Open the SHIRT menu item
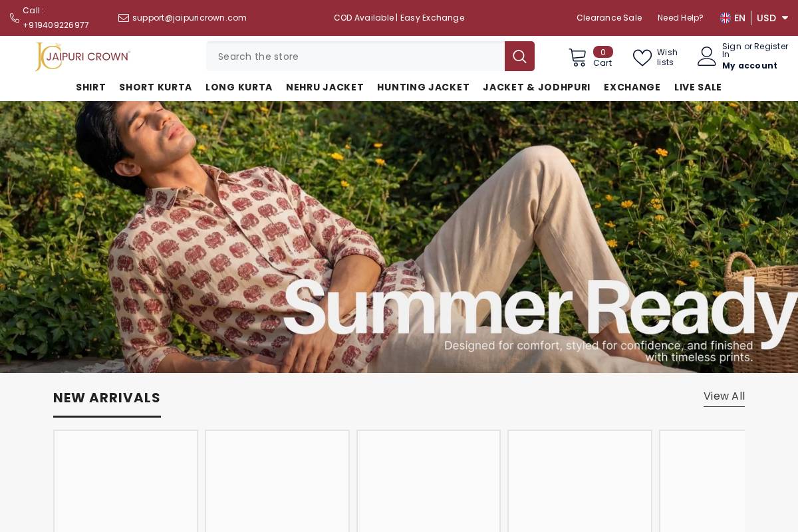The image size is (798, 532). click(x=91, y=87)
